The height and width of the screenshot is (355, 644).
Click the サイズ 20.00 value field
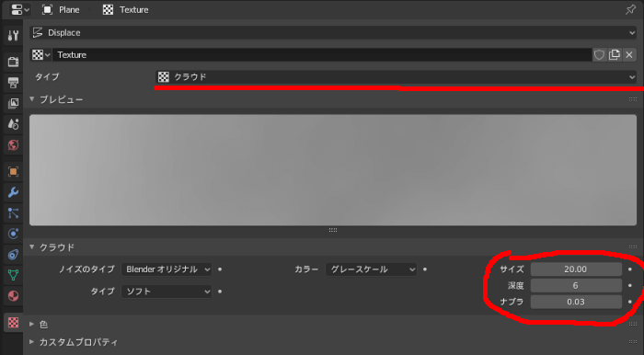click(x=576, y=269)
